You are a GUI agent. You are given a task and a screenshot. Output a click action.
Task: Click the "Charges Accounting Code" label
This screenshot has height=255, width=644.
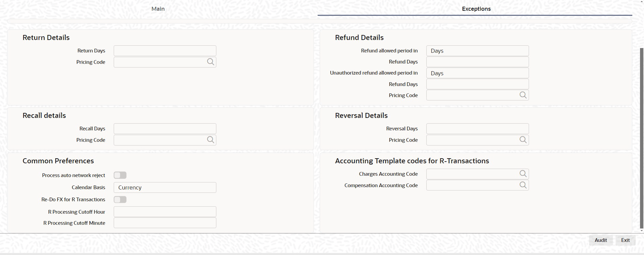[x=388, y=174]
